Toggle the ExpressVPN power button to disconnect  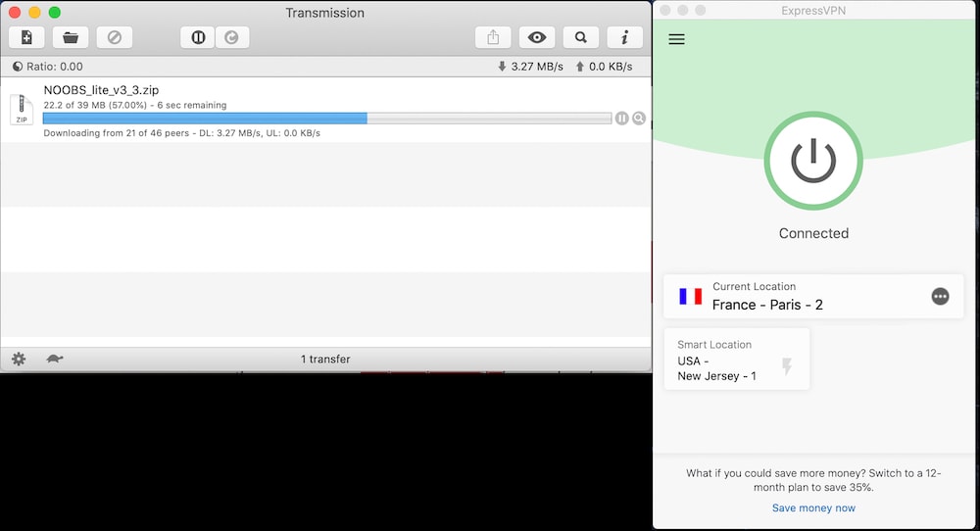pos(813,163)
